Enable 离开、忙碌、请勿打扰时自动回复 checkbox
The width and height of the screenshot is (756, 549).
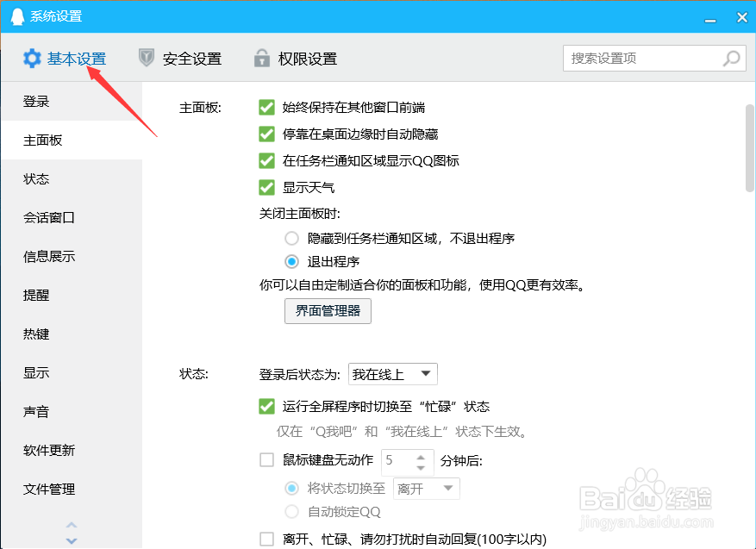(x=266, y=539)
